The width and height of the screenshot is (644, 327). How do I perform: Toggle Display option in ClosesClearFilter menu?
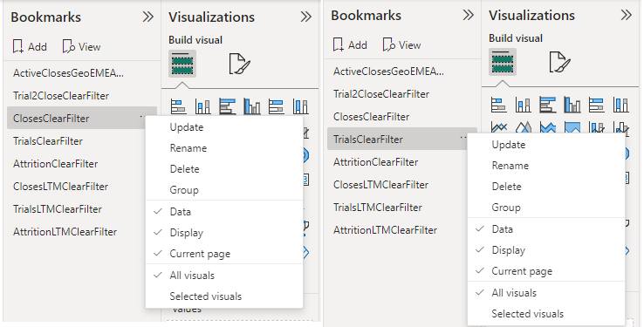(224, 233)
